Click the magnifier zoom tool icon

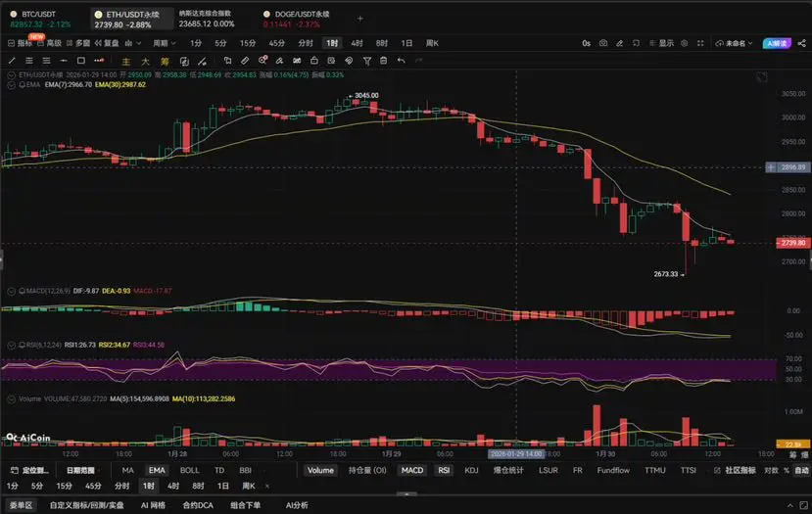pyautogui.click(x=263, y=61)
